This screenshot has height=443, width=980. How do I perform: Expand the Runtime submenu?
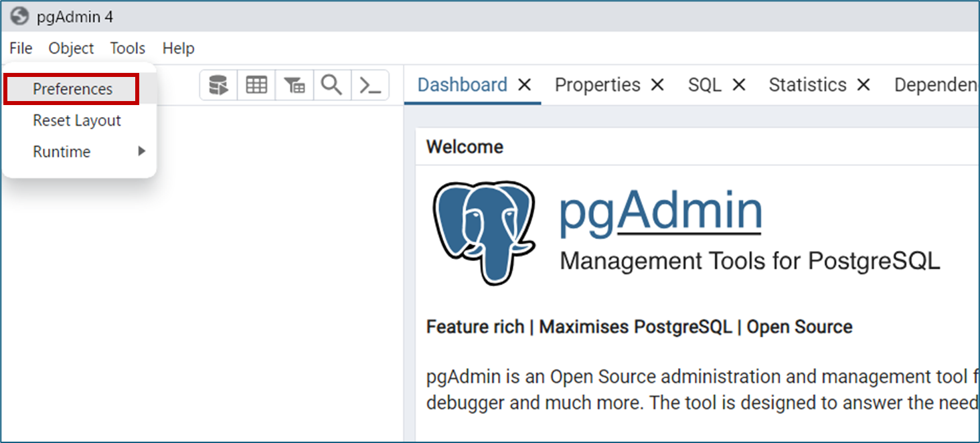pos(80,152)
